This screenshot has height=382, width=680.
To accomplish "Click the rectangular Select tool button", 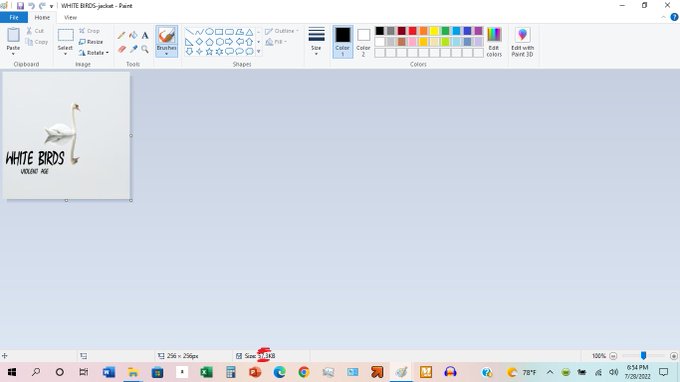I will pyautogui.click(x=65, y=36).
